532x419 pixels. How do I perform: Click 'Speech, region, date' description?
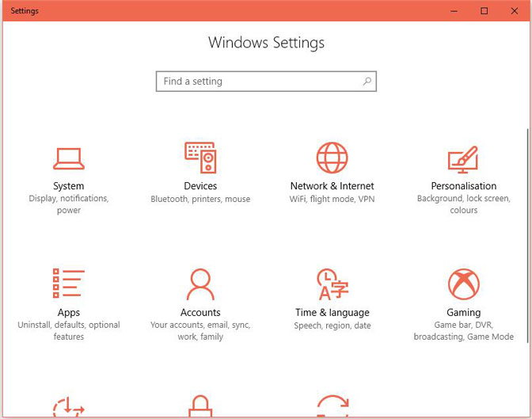[x=332, y=326]
